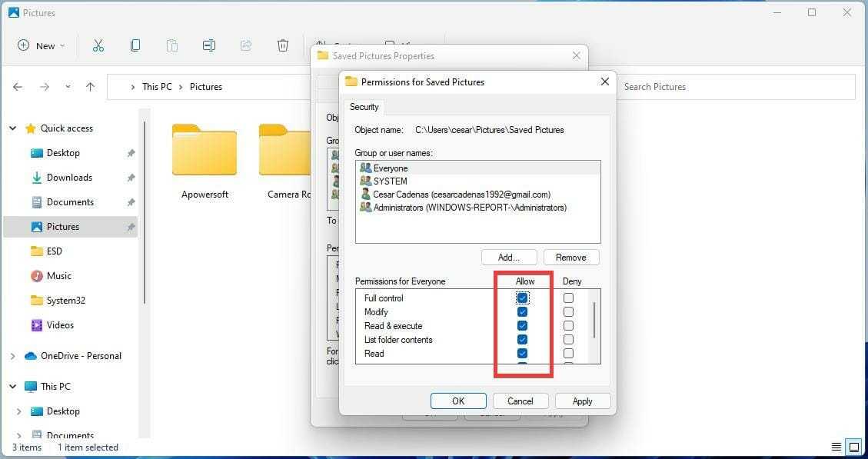The image size is (868, 459).
Task: Collapse the Quick access tree section
Action: coord(13,128)
